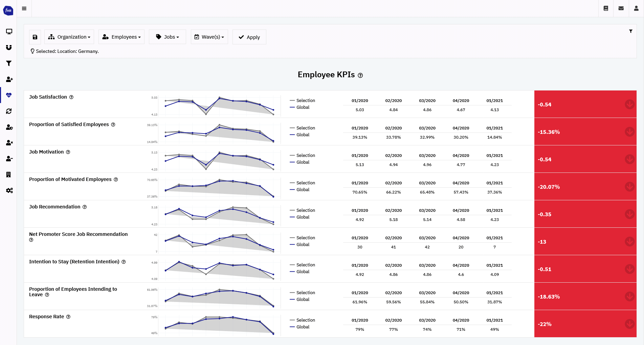The height and width of the screenshot is (345, 644).
Task: Click the mail envelope icon in the header
Action: tap(621, 8)
